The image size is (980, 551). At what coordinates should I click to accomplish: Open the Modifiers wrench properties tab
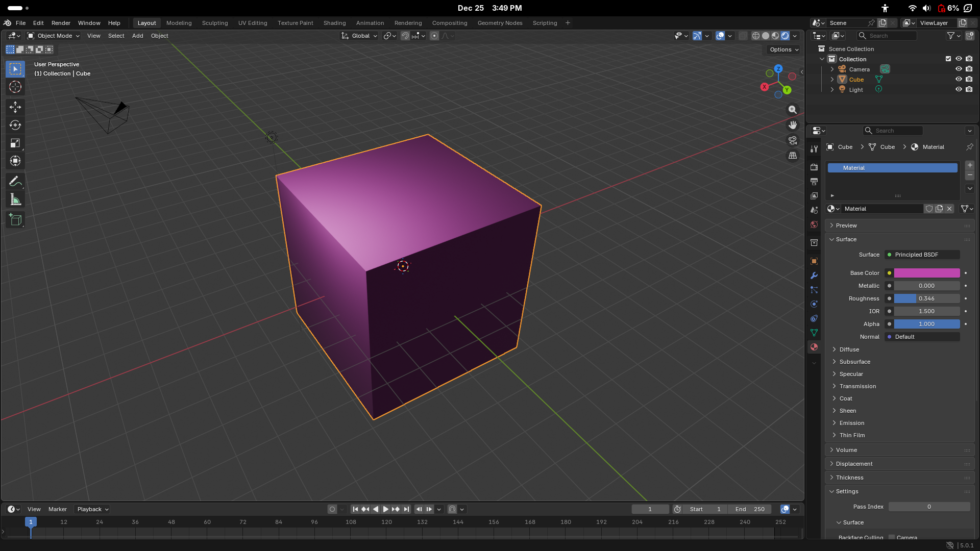click(x=814, y=275)
